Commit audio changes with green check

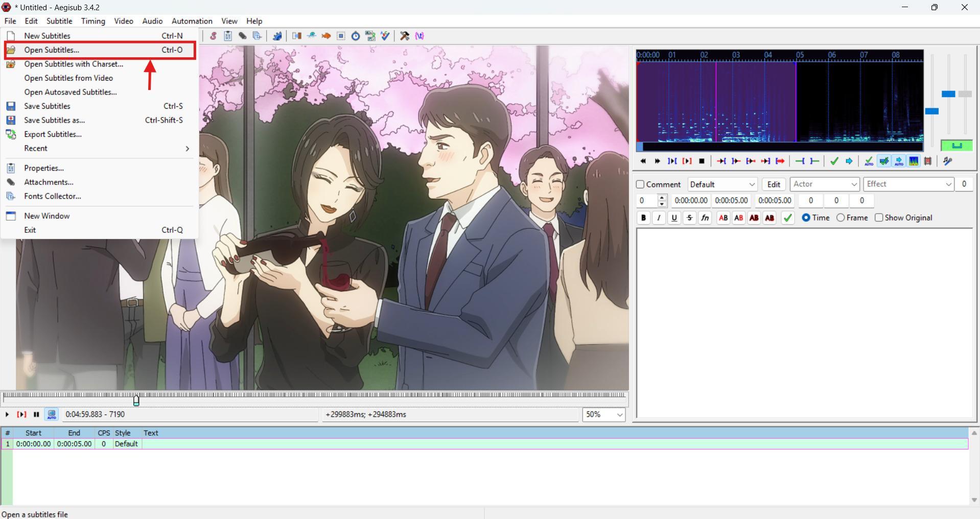[834, 161]
